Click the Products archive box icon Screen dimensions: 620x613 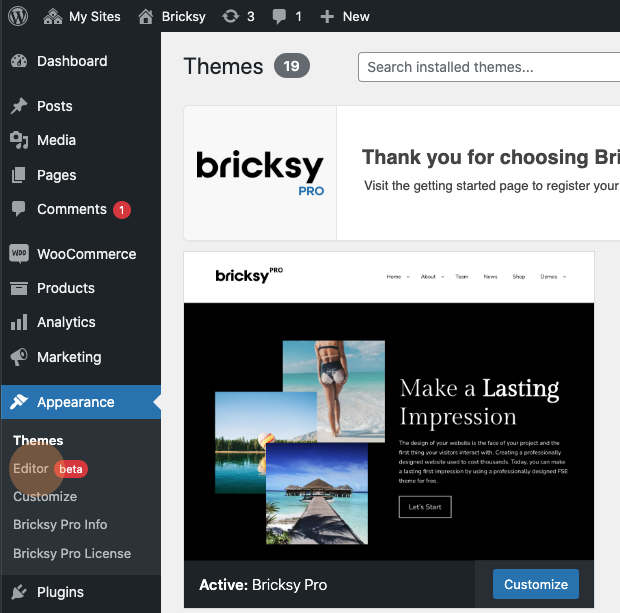(19, 288)
